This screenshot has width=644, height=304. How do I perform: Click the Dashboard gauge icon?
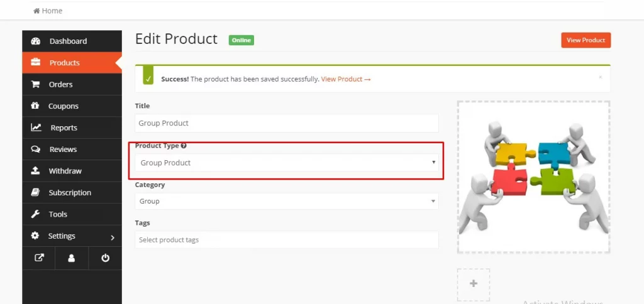tap(36, 41)
